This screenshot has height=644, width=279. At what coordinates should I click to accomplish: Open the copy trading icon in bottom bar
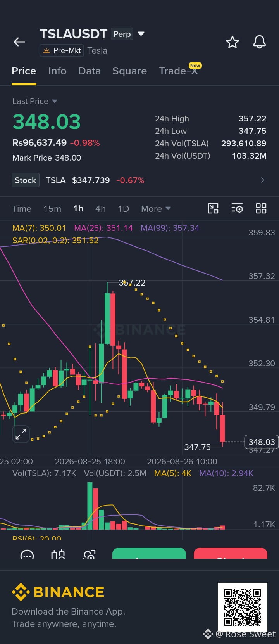[x=90, y=555]
